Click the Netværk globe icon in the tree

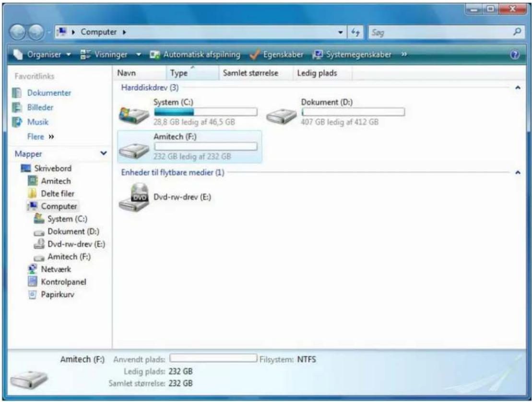click(x=32, y=269)
